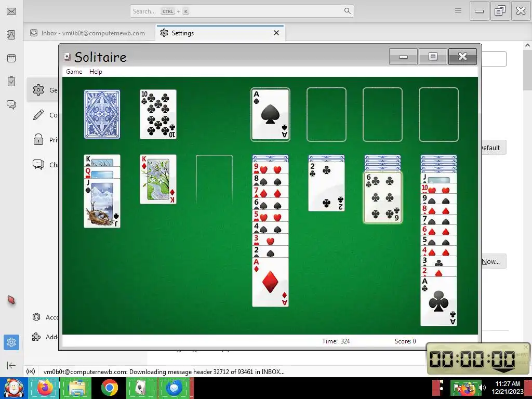
Task: Click the Solitaire window title icon
Action: [x=67, y=57]
